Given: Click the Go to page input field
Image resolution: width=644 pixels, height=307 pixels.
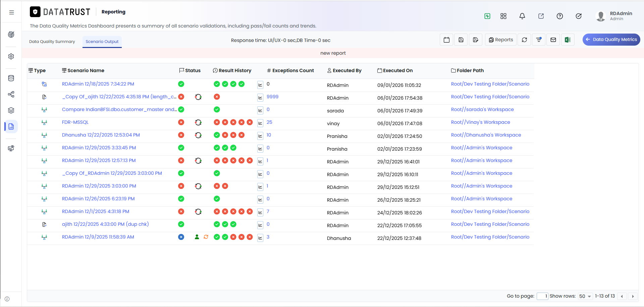Looking at the screenshot, I should coord(542,296).
